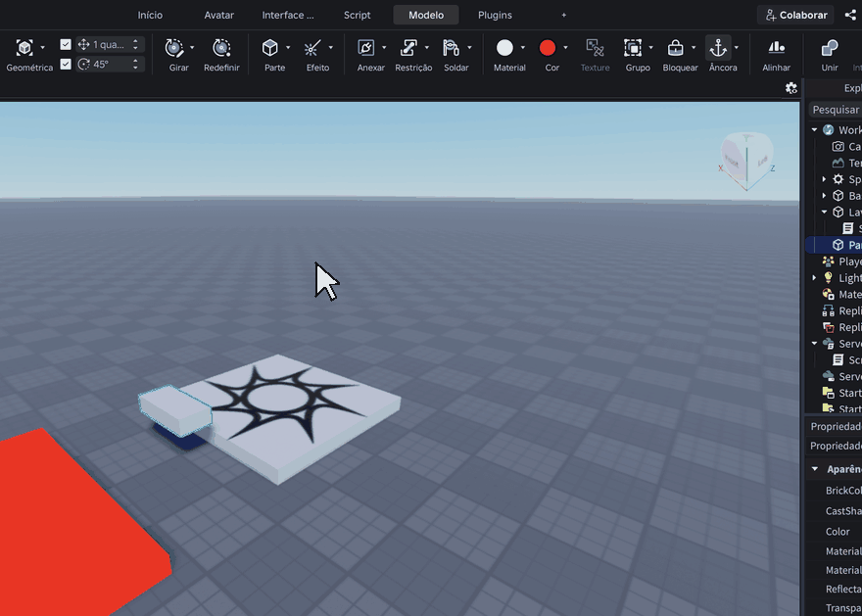The width and height of the screenshot is (862, 616).
Task: Collapse the Workspace tree node
Action: 814,130
